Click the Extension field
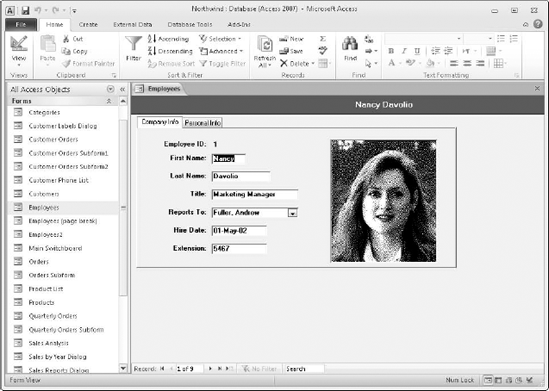The image size is (549, 391). [239, 249]
